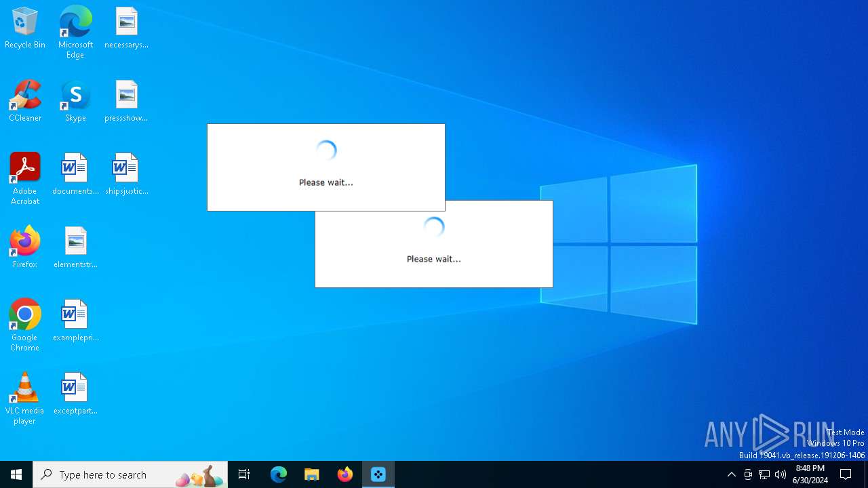This screenshot has height=488, width=868.
Task: Select the documents... Word file
Action: click(75, 175)
